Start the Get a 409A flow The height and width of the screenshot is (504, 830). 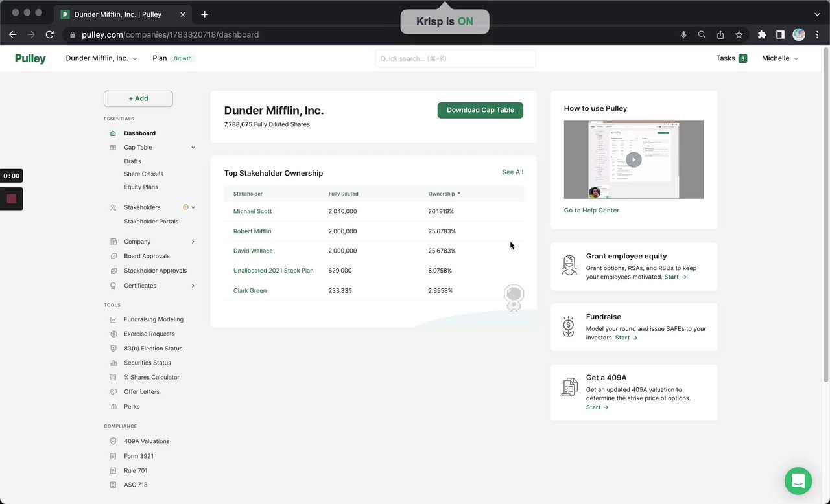[597, 407]
